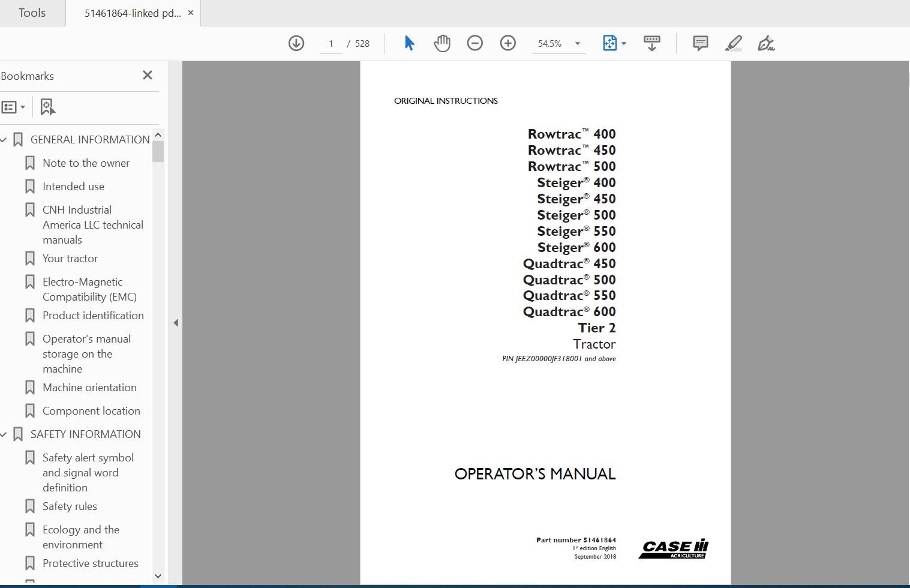
Task: Click the Part number 51461864 text
Action: [x=576, y=540]
